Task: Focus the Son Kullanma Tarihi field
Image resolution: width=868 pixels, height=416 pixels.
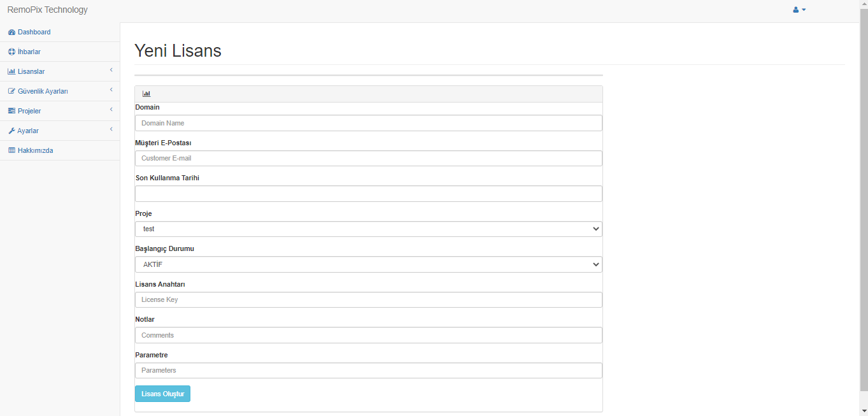Action: pos(368,194)
